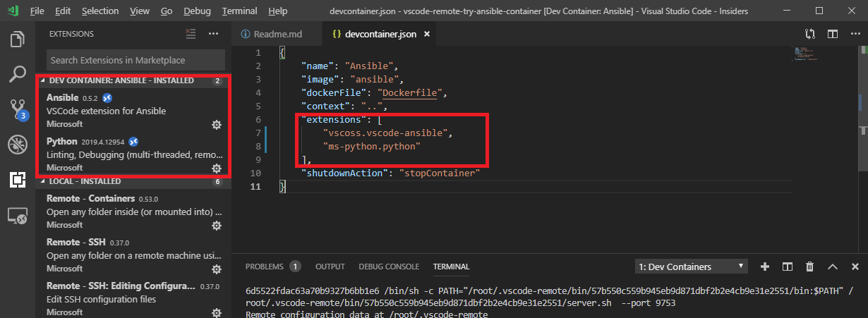Image resolution: width=868 pixels, height=318 pixels.
Task: Collapse the Local - Installed section
Action: [x=134, y=181]
